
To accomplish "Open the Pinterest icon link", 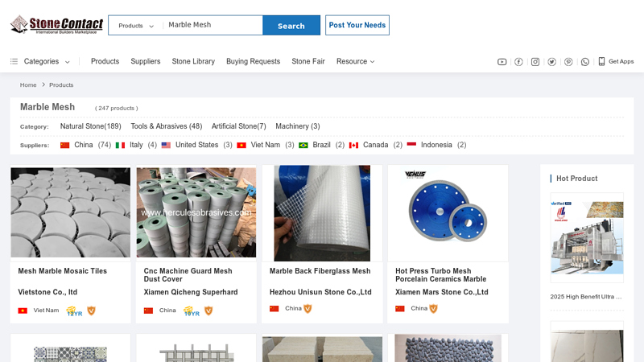I will 568,62.
